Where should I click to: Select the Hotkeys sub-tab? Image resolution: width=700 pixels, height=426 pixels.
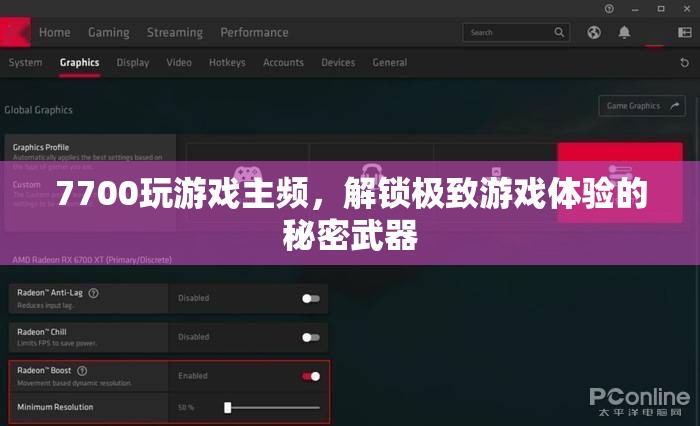pos(227,63)
